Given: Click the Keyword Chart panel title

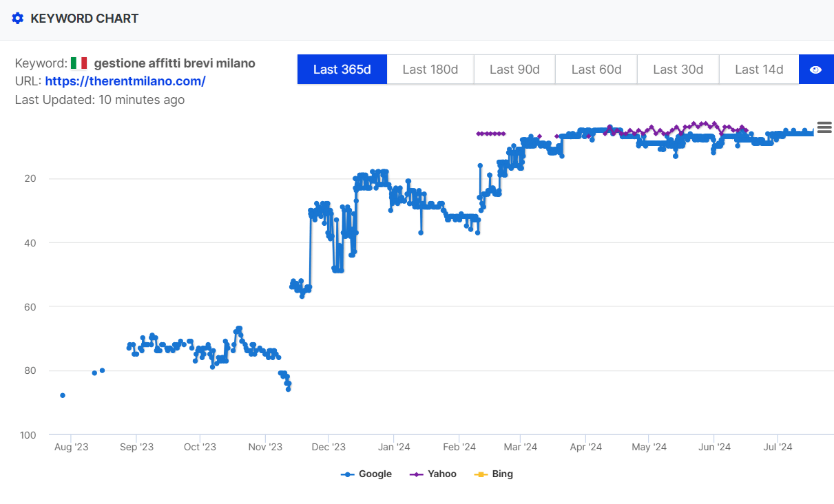Looking at the screenshot, I should pos(85,19).
